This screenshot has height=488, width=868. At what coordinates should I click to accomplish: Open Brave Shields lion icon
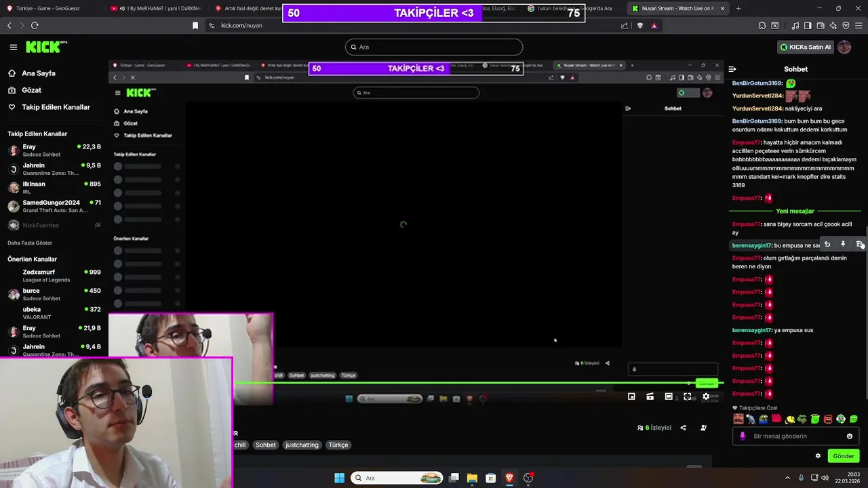tap(639, 25)
